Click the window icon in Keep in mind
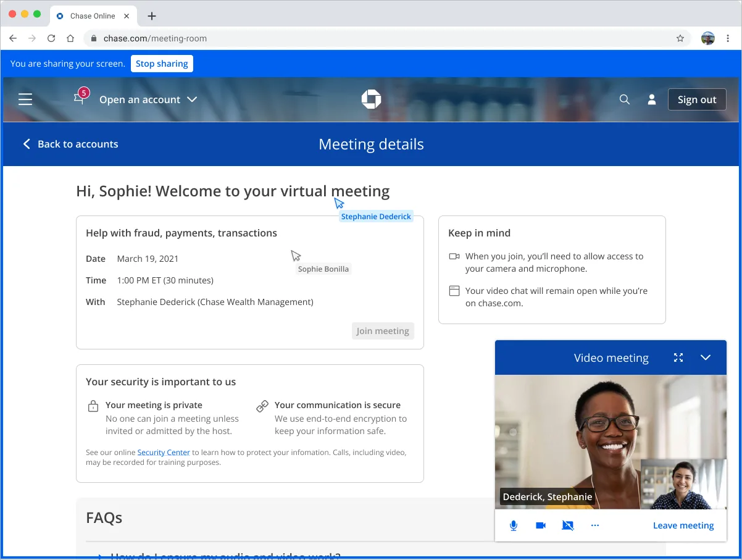This screenshot has width=742, height=560. click(x=454, y=291)
